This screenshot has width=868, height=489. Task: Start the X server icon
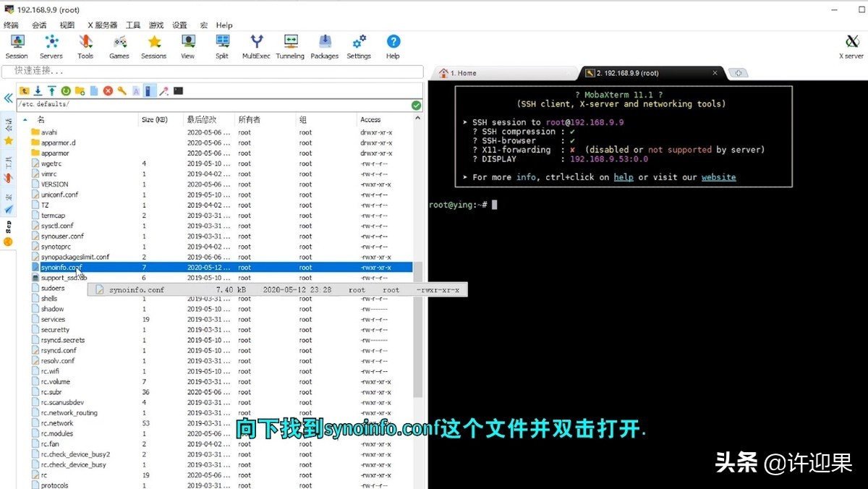(x=851, y=47)
